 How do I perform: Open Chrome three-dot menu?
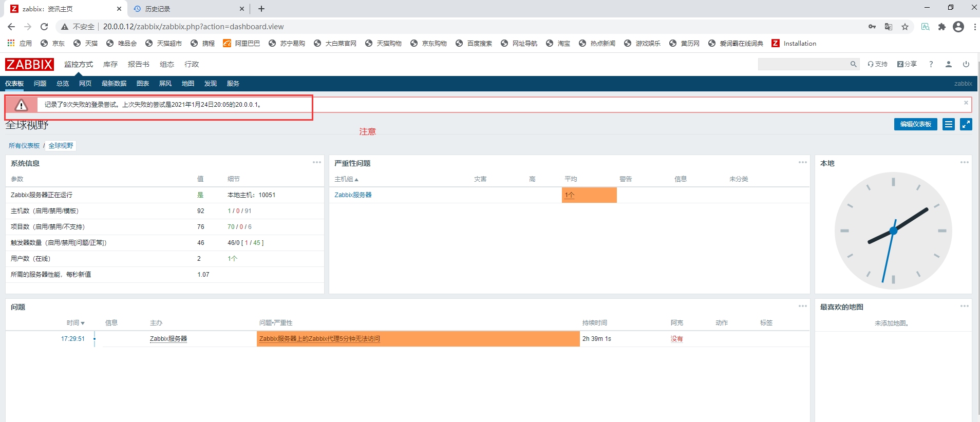pyautogui.click(x=974, y=27)
